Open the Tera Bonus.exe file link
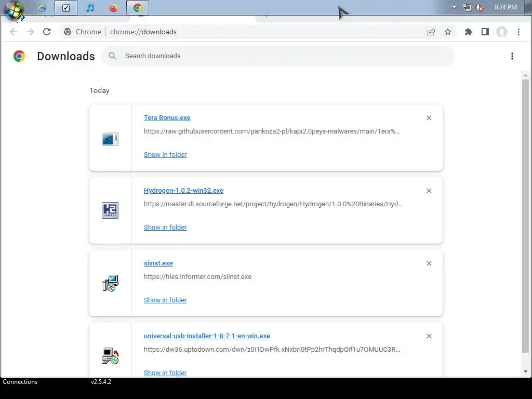The image size is (532, 399). (x=167, y=118)
